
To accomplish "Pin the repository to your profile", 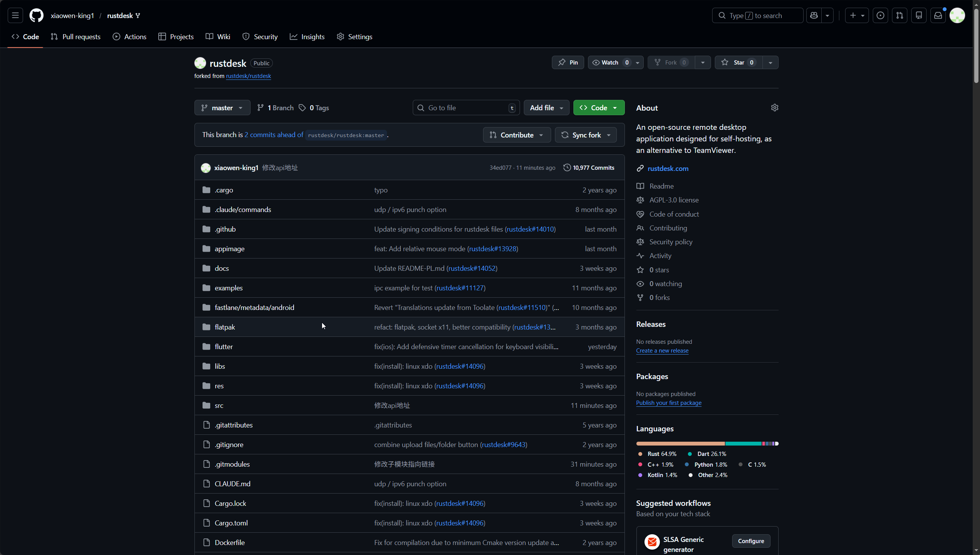I will [x=568, y=63].
